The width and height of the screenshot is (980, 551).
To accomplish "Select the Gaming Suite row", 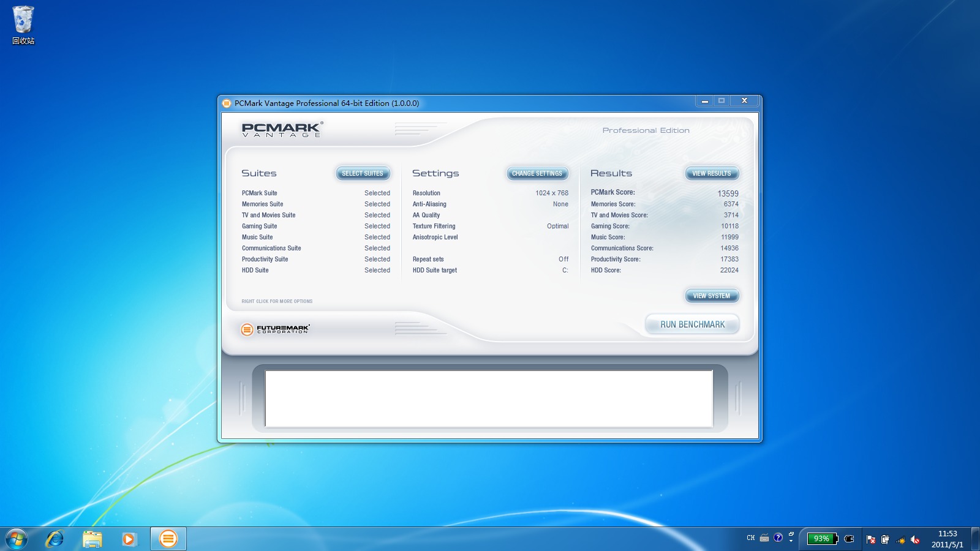I will tap(316, 226).
